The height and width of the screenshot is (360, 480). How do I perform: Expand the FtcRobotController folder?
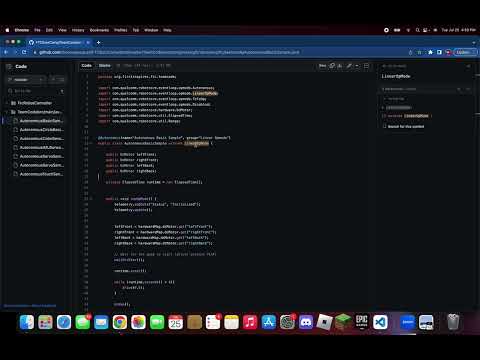(x=7, y=103)
